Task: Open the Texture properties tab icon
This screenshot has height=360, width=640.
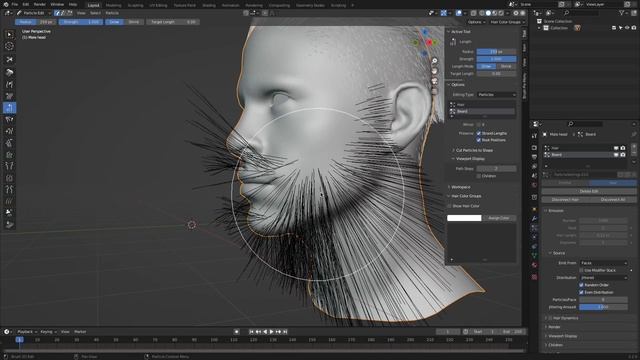Action: [x=534, y=277]
